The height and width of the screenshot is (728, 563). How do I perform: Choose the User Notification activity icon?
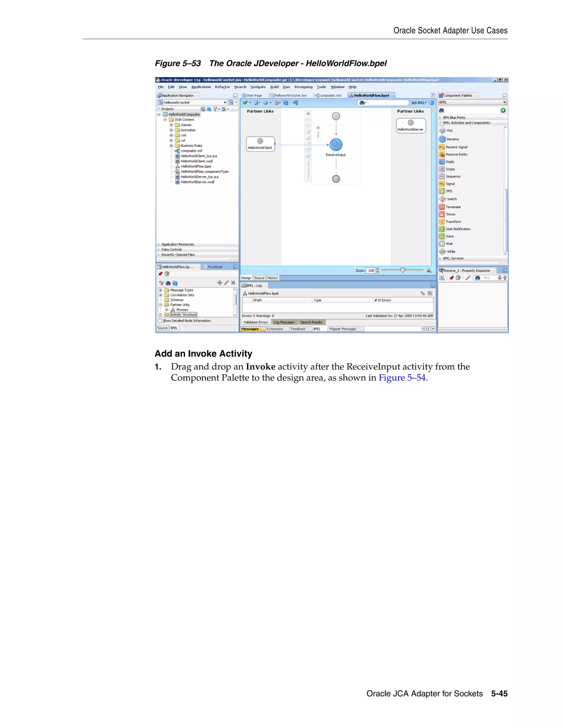pyautogui.click(x=442, y=229)
